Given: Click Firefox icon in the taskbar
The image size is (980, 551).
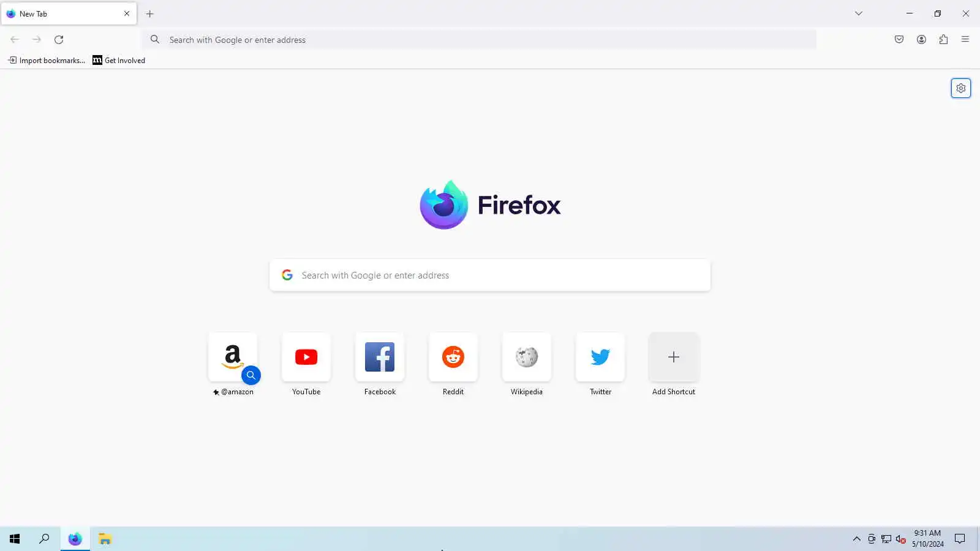Looking at the screenshot, I should [75, 539].
